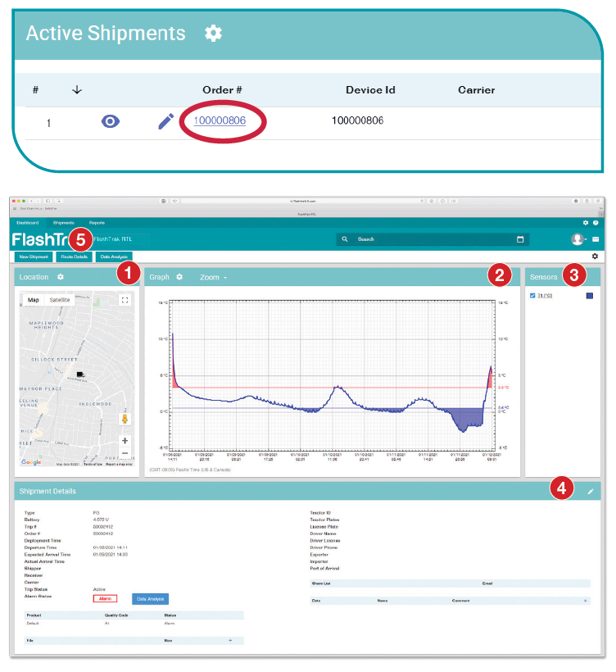Viewport: 616px width, 672px height.
Task: Sort Active Shipments using the down arrow
Action: pos(77,89)
